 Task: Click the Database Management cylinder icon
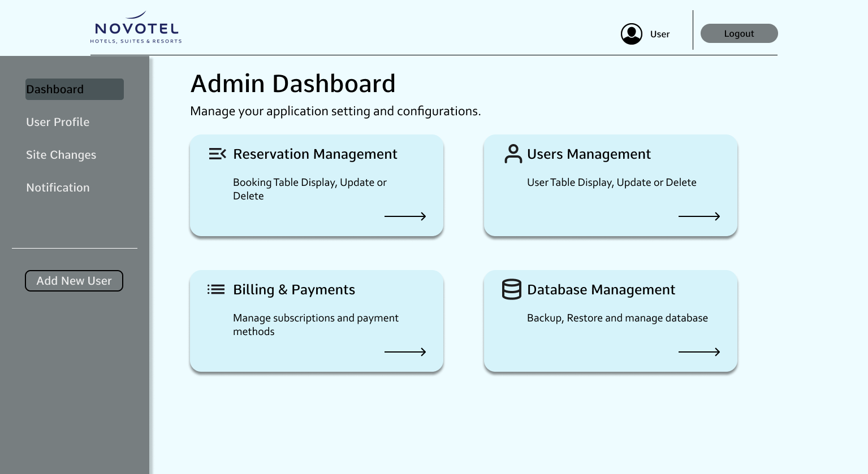(x=512, y=289)
